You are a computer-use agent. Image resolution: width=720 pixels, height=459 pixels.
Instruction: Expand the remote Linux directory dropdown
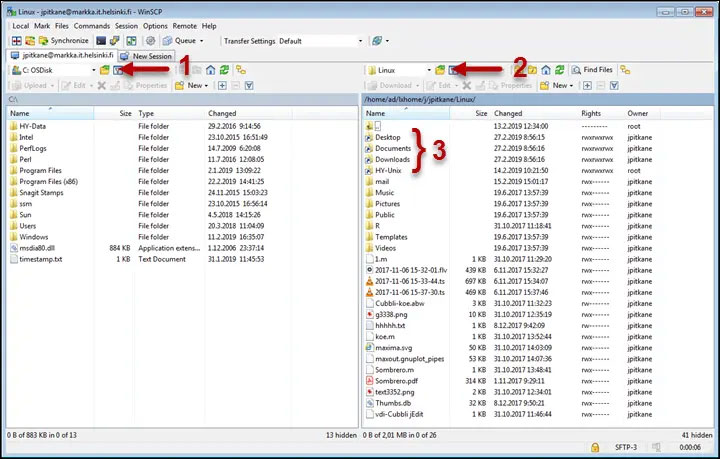(x=429, y=70)
